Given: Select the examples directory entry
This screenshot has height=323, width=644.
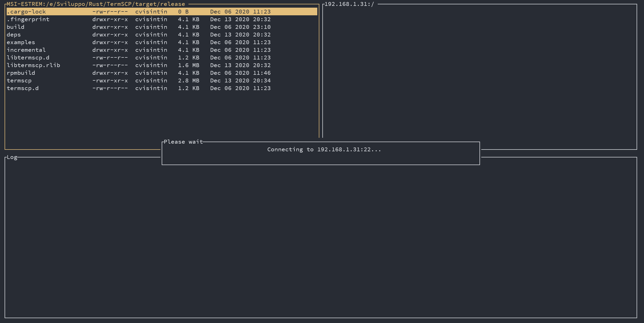Looking at the screenshot, I should click(x=21, y=42).
